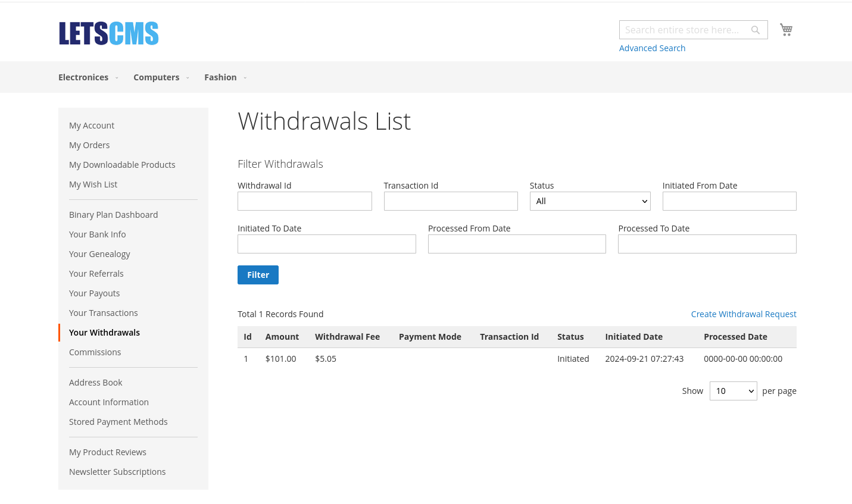Open Create Withdrawal Request

[744, 314]
